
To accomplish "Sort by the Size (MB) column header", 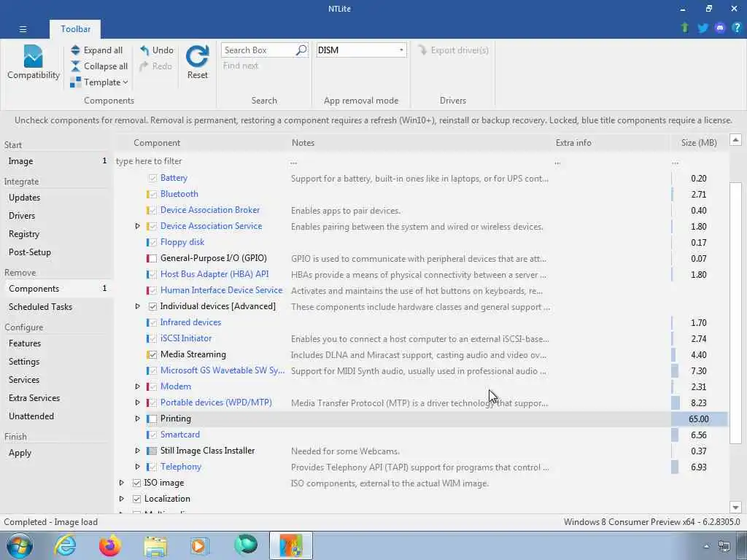I will [x=699, y=143].
